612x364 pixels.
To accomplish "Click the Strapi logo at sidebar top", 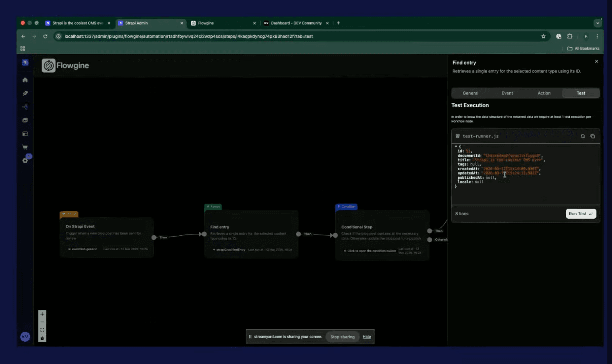I will tap(25, 63).
